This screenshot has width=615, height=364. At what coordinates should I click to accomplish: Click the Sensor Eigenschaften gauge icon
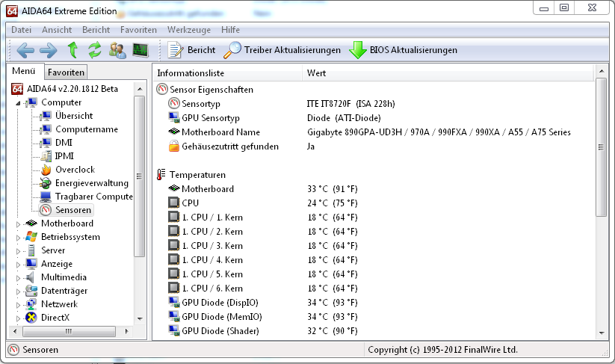[x=161, y=90]
